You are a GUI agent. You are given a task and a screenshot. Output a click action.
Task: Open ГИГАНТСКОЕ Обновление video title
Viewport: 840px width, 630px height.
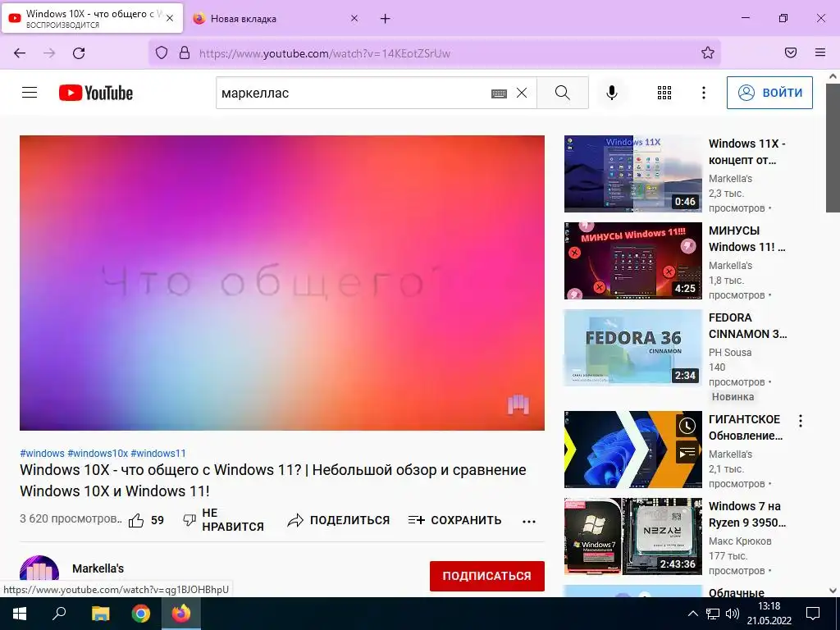coord(745,427)
